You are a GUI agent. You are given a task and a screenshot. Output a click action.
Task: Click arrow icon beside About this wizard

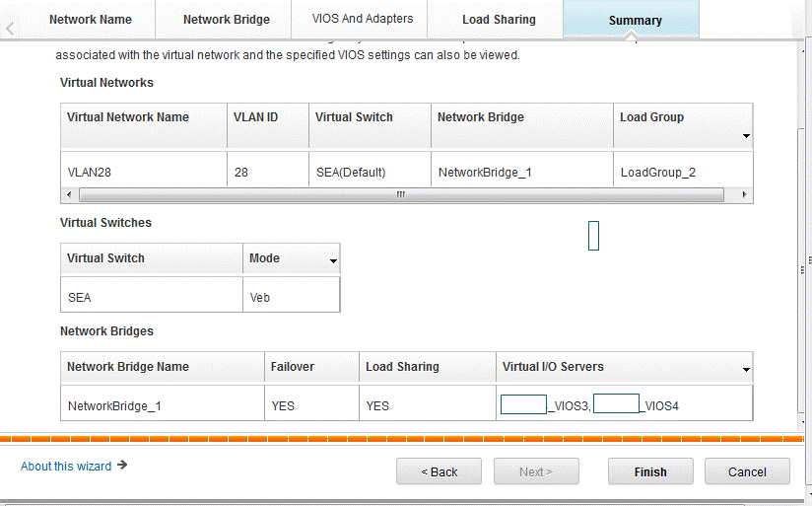tap(122, 466)
